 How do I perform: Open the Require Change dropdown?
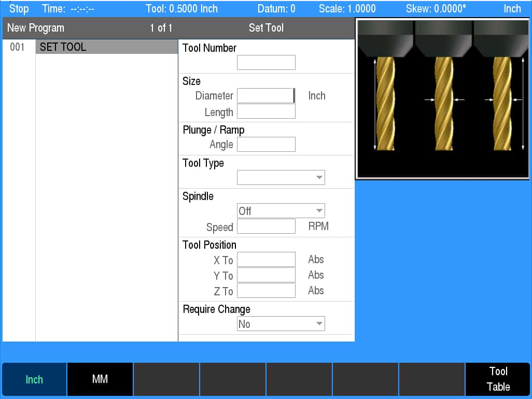point(281,324)
